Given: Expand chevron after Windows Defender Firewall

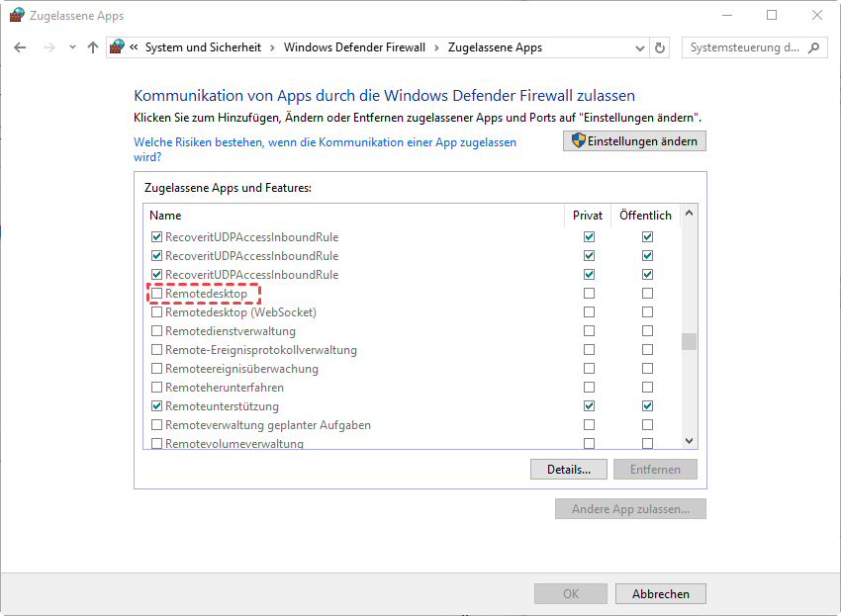Looking at the screenshot, I should click(x=436, y=47).
